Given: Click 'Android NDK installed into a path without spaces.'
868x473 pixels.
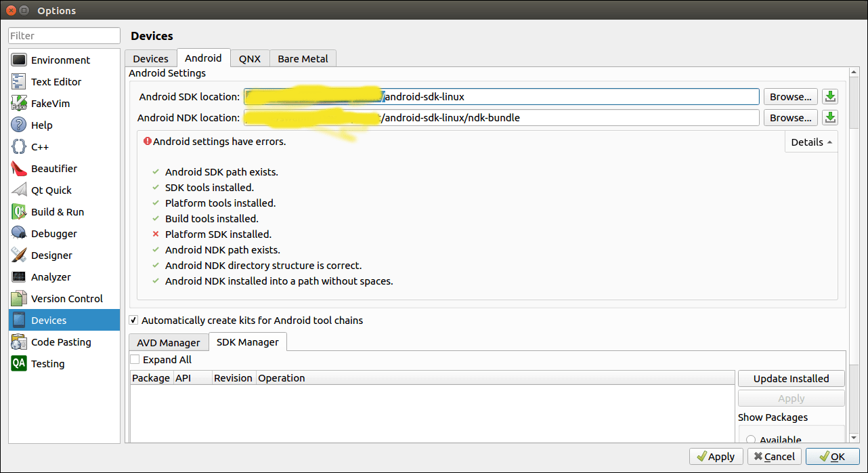Looking at the screenshot, I should click(x=279, y=281).
